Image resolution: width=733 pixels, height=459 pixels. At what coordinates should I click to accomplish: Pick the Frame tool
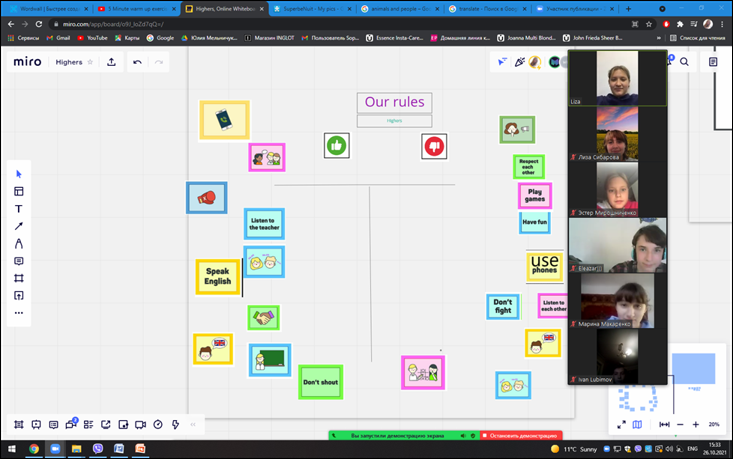(18, 278)
